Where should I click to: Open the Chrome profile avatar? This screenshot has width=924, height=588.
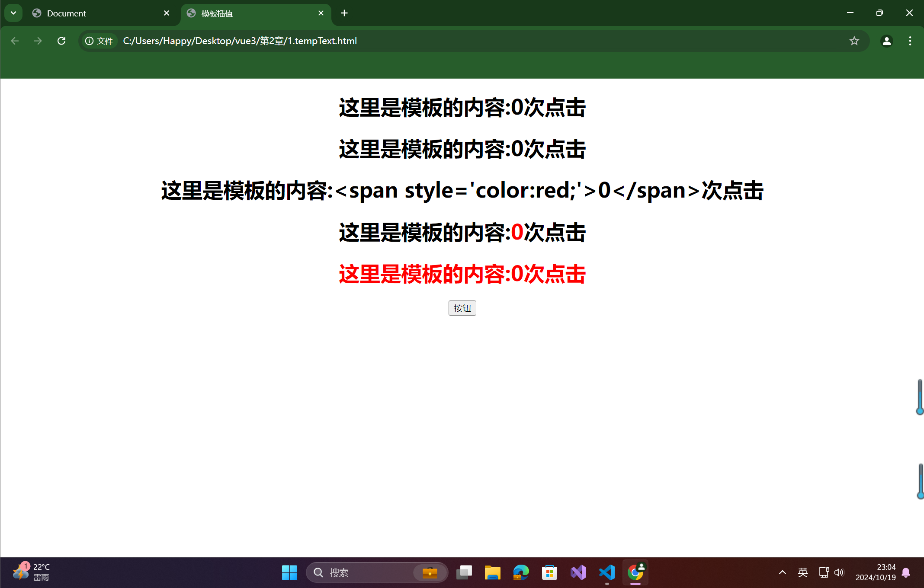(x=886, y=41)
